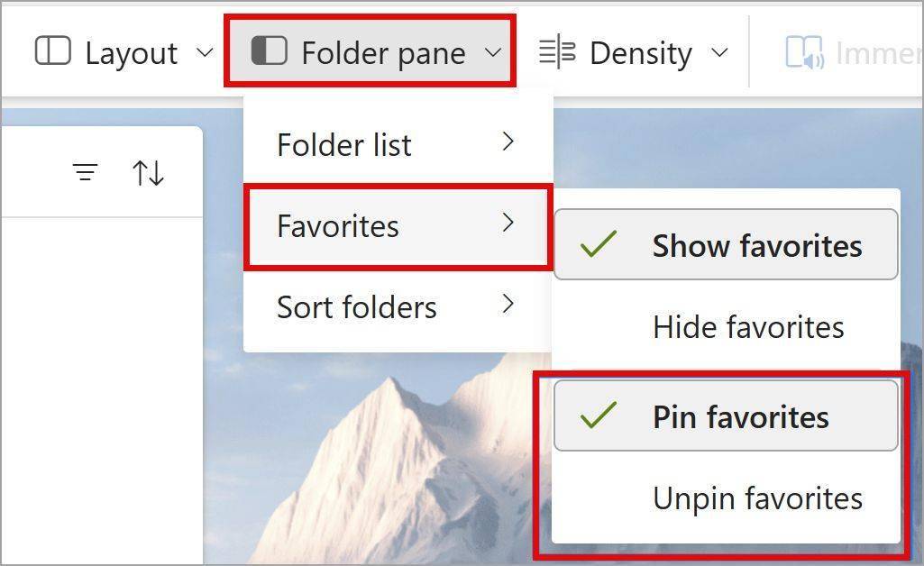924x566 pixels.
Task: Click the Show favorites checkmark icon
Action: pyautogui.click(x=599, y=244)
